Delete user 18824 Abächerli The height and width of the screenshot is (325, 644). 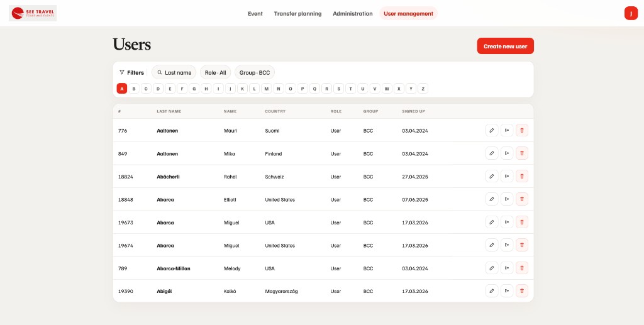(522, 176)
